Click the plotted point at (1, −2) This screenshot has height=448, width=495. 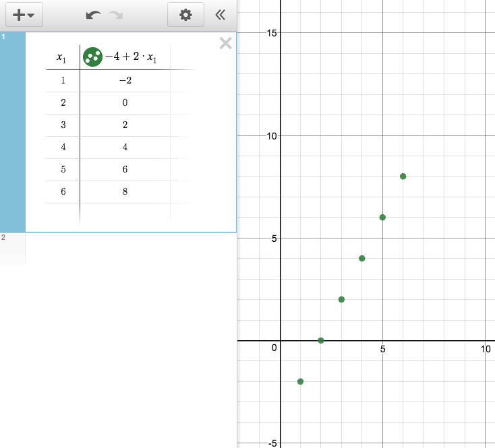click(x=300, y=381)
